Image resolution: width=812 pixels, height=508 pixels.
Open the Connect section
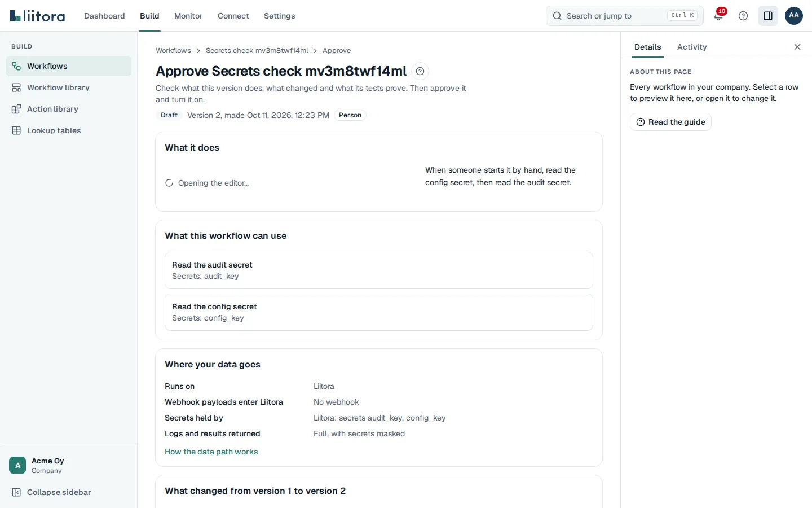coord(233,16)
